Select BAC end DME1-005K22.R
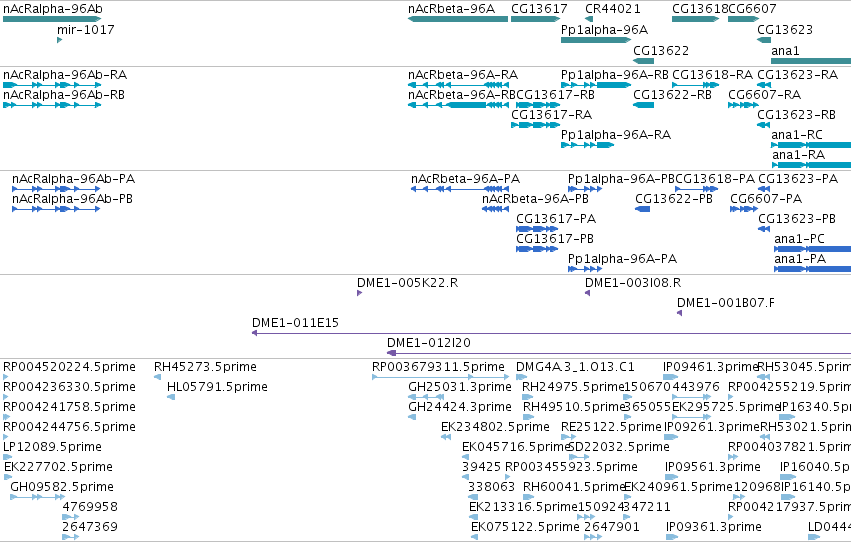The width and height of the screenshot is (851, 542). pos(359,293)
